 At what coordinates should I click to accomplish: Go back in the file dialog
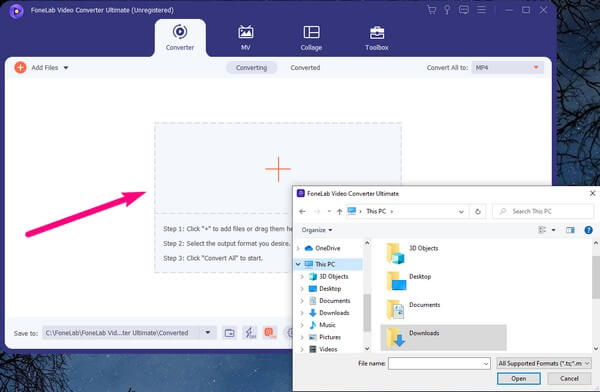point(302,211)
